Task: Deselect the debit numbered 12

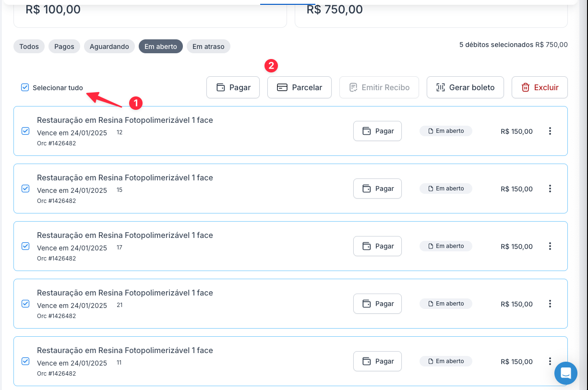Action: [25, 131]
